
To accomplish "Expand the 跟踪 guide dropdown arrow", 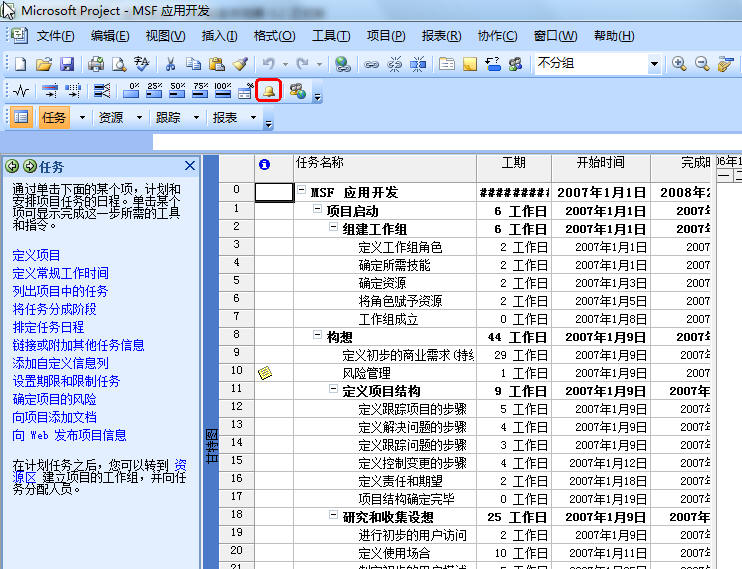I will coord(196,117).
